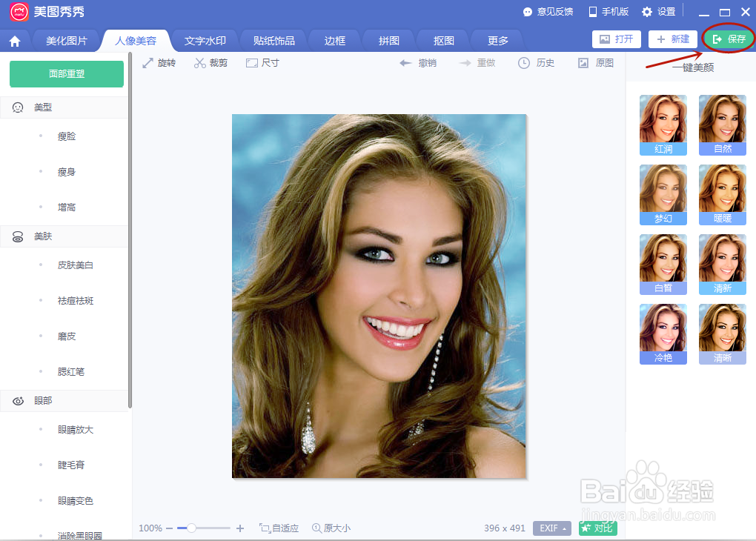The height and width of the screenshot is (541, 756).
Task: Open 意见反馈 feedback
Action: 548,12
